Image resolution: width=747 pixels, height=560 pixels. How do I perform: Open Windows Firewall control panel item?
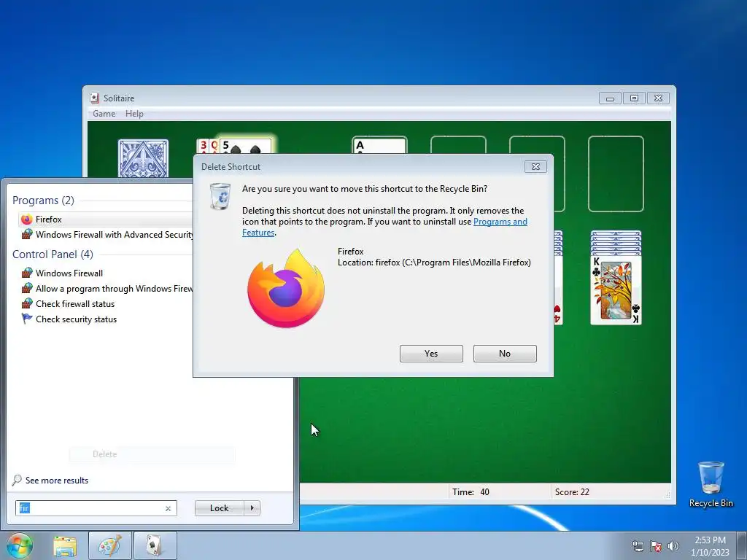point(69,273)
